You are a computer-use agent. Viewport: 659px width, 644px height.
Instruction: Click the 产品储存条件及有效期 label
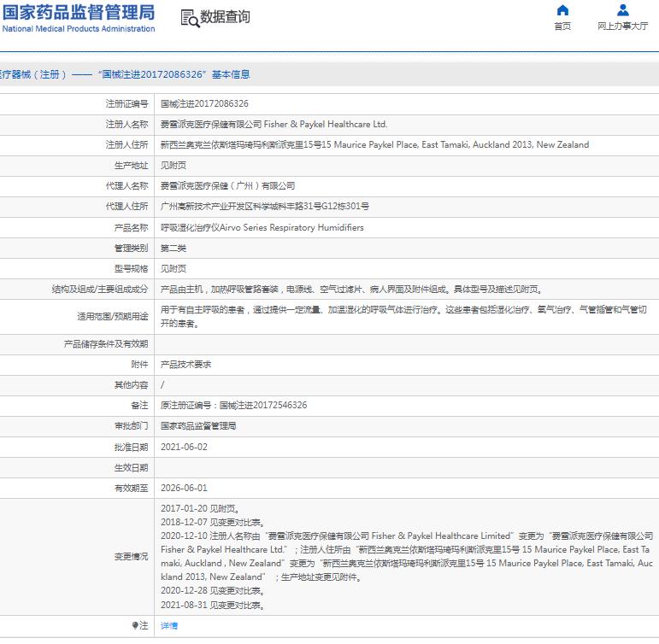click(x=106, y=344)
